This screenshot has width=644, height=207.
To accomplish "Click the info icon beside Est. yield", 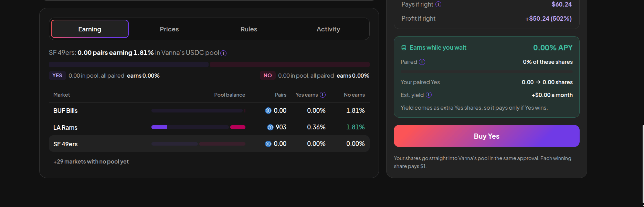I will coord(429,95).
